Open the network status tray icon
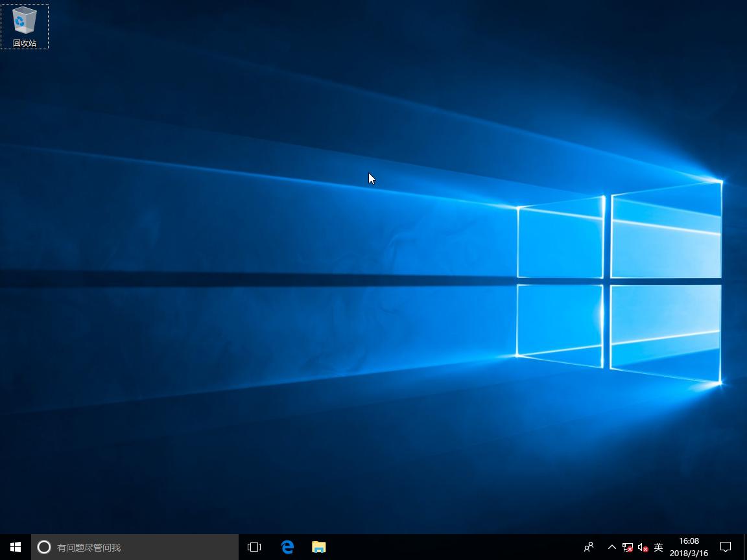The image size is (747, 560). pyautogui.click(x=628, y=548)
